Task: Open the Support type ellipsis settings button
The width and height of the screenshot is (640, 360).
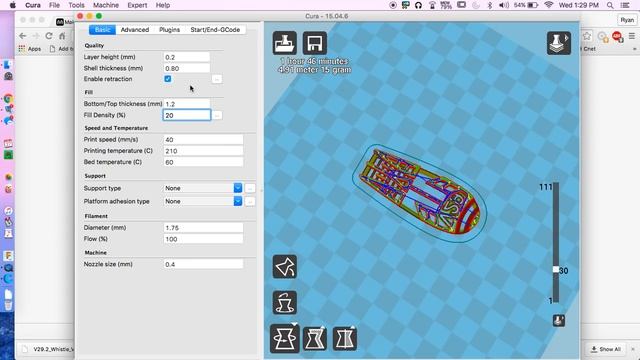Action: pos(250,188)
